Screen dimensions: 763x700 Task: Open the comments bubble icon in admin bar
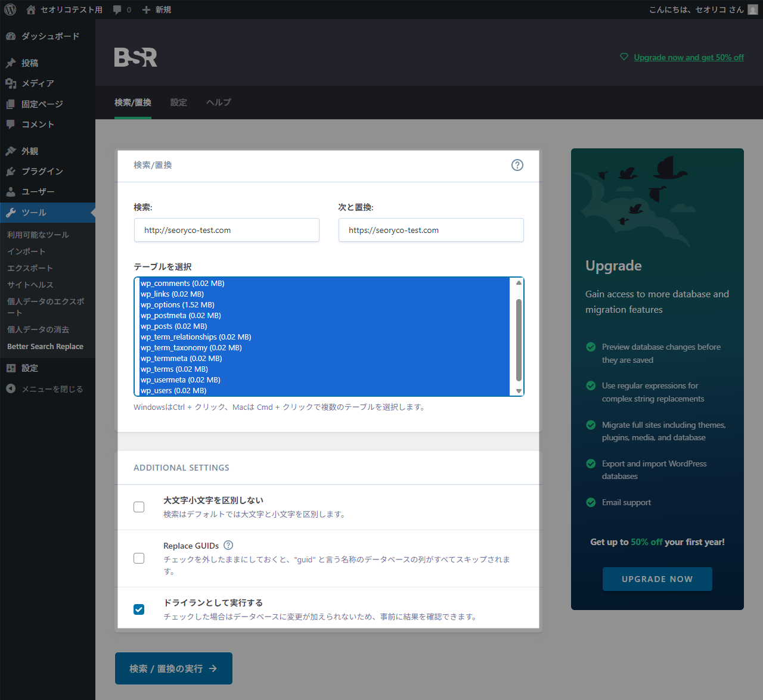pyautogui.click(x=117, y=10)
